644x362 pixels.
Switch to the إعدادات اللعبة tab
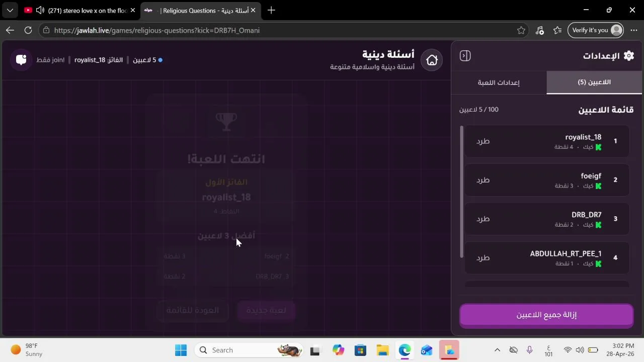(499, 82)
